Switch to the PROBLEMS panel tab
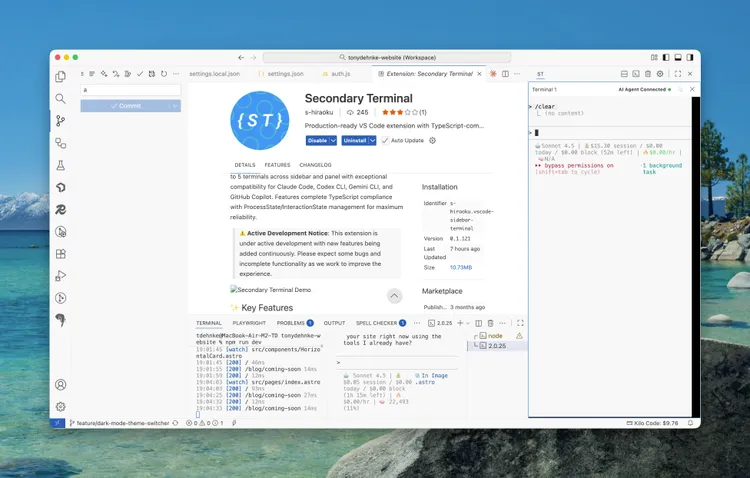750x478 pixels. click(x=290, y=323)
